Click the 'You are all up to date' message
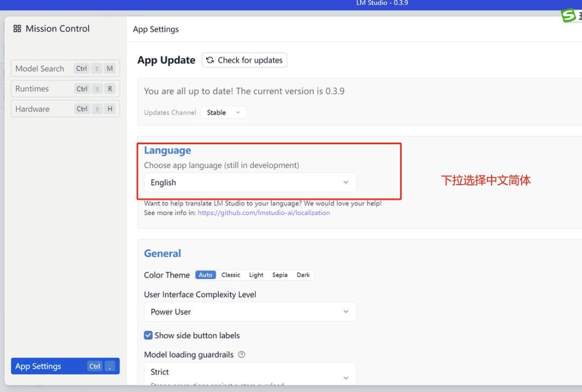The image size is (582, 392). click(244, 91)
